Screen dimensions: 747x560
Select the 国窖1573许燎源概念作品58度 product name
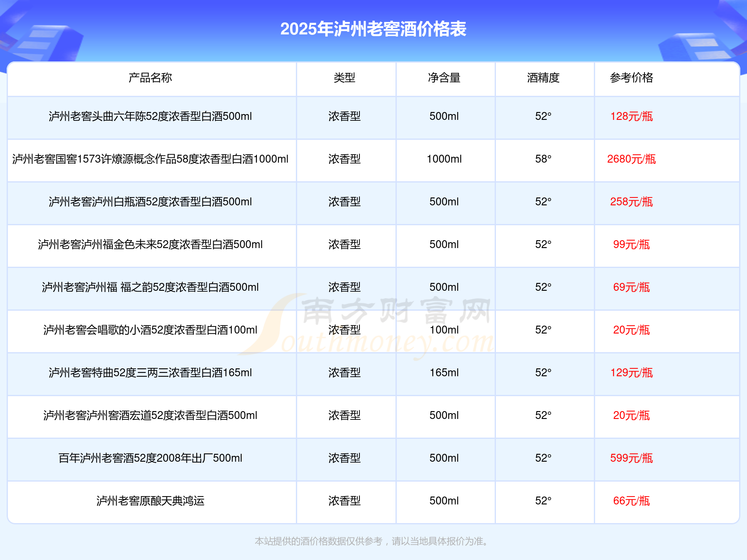(x=150, y=159)
